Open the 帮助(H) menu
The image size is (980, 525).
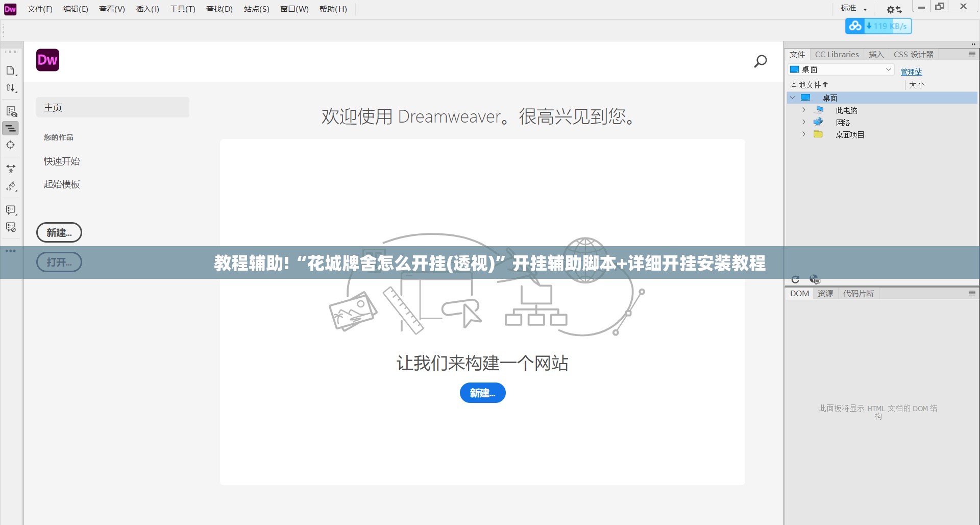pos(333,9)
